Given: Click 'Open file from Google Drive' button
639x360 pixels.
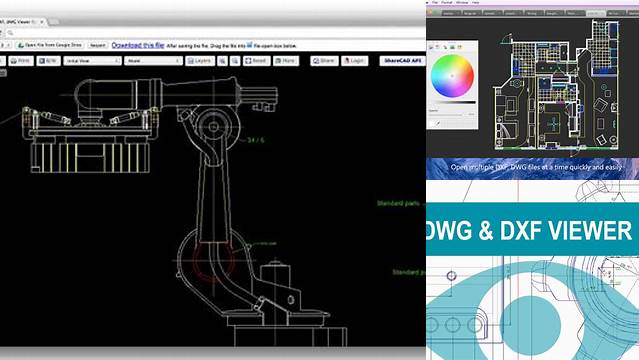Looking at the screenshot, I should coord(50,45).
